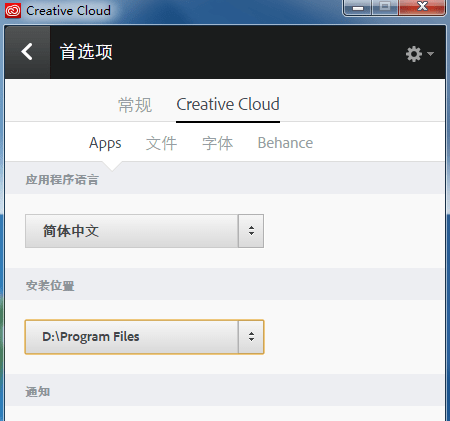Viewport: 450px width, 421px height.
Task: Open the Apps sub-tab
Action: [105, 143]
